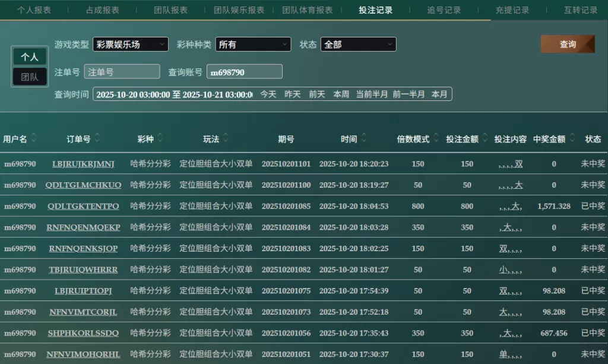Click the 查询时间 date range field
Viewport: 608px width, 364px height.
[x=173, y=94]
